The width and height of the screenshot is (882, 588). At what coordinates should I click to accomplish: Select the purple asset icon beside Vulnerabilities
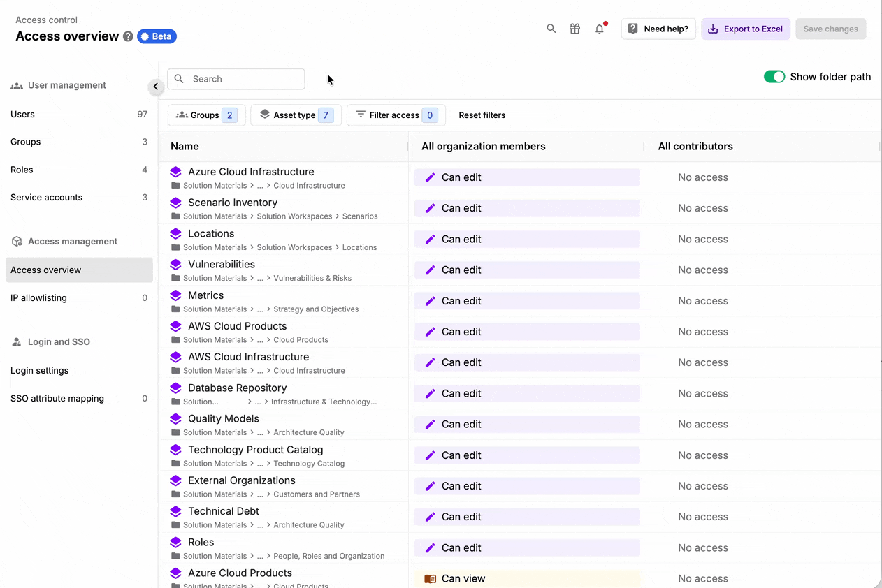175,264
